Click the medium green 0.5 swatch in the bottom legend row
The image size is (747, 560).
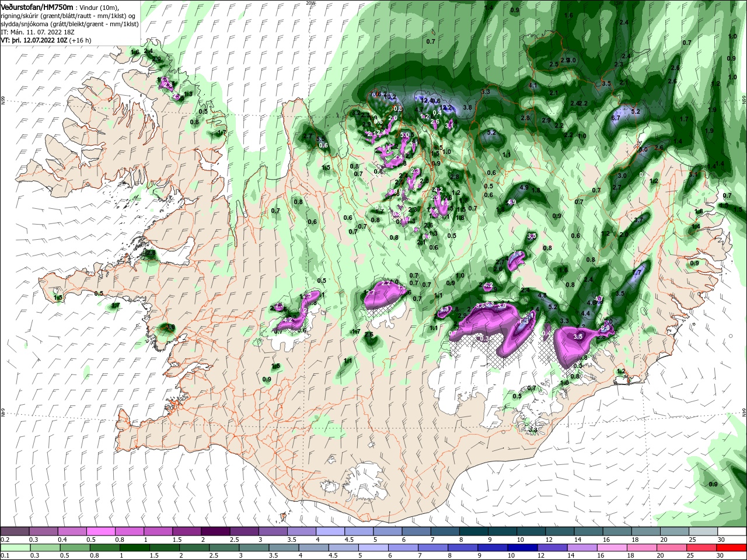click(x=75, y=548)
